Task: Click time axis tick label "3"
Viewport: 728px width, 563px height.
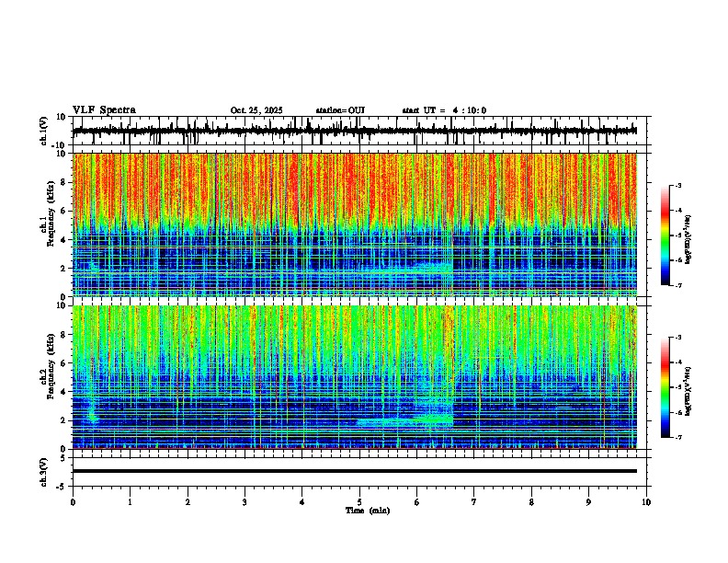Action: point(245,502)
